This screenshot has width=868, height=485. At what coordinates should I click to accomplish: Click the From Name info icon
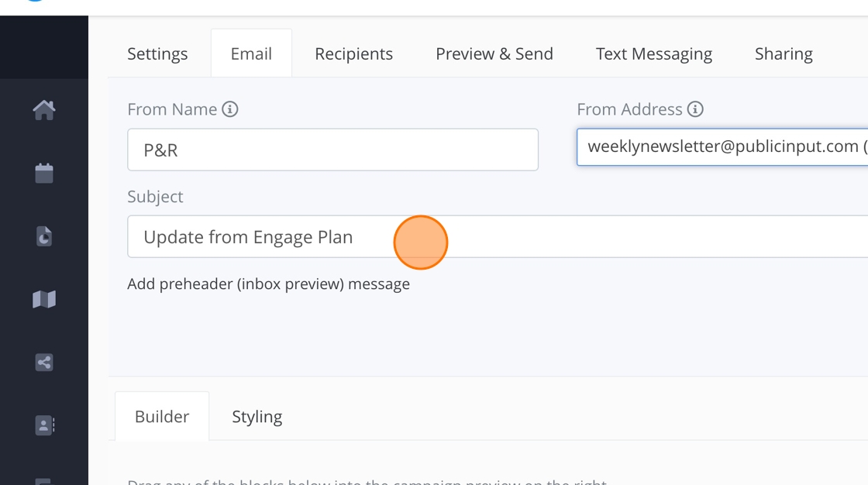click(x=230, y=109)
